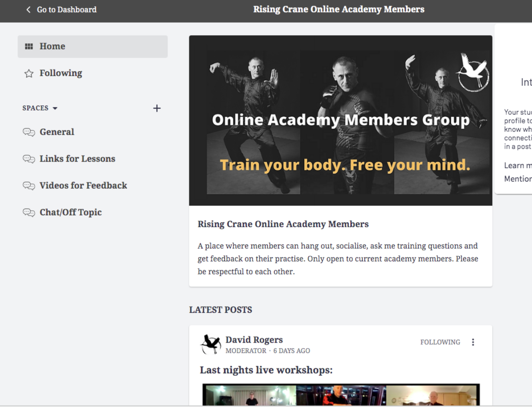The width and height of the screenshot is (532, 408).
Task: Click the page title Rising Crane Online Academy Members
Action: [x=339, y=9]
